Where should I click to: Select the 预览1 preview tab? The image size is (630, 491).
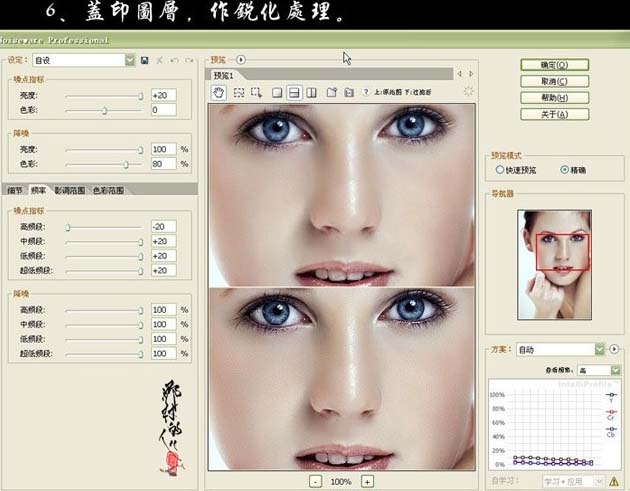[x=223, y=75]
